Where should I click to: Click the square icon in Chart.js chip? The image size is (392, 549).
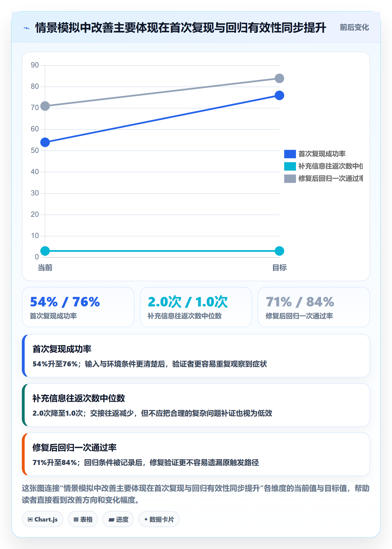30,520
